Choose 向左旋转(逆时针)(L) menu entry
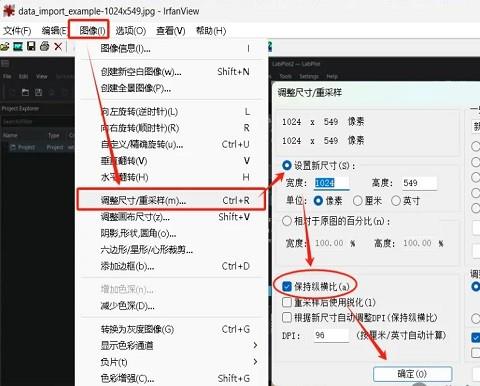The image size is (480, 386). tap(172, 112)
